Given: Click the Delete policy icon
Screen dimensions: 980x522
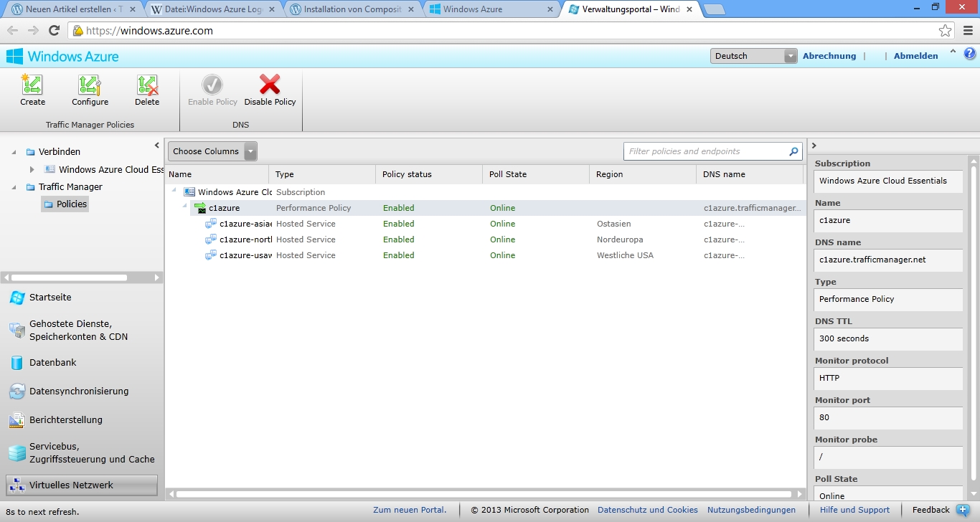Looking at the screenshot, I should pos(147,85).
